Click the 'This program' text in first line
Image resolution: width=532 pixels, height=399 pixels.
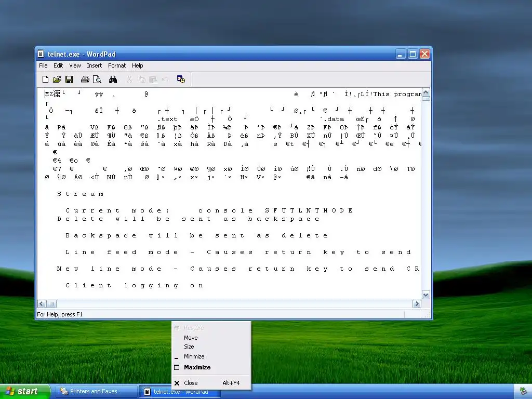397,94
